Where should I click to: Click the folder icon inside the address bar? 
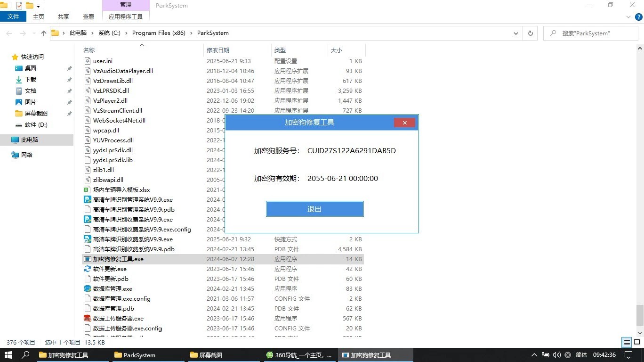(55, 33)
